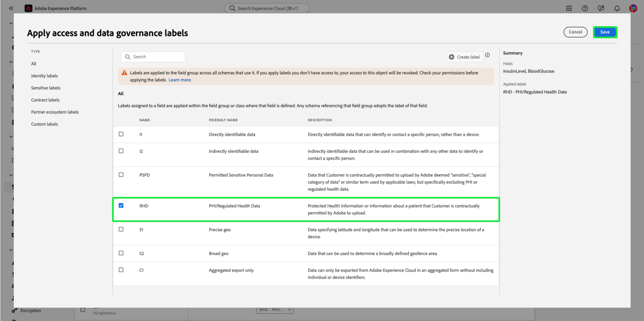
Task: Show Contract labels type
Action: point(45,100)
